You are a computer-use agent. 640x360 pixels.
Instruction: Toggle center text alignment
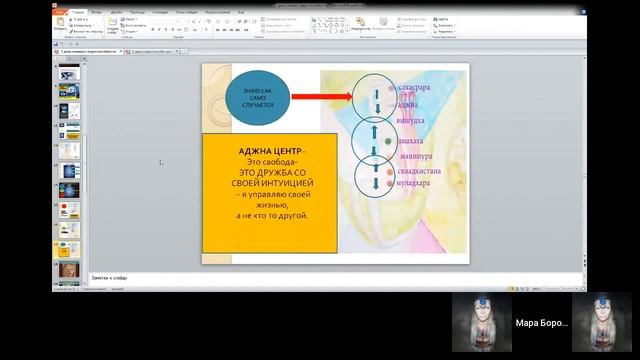(x=224, y=30)
